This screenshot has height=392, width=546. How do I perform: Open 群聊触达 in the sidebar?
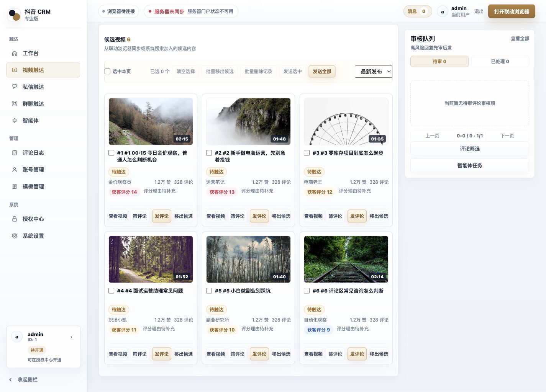point(43,104)
